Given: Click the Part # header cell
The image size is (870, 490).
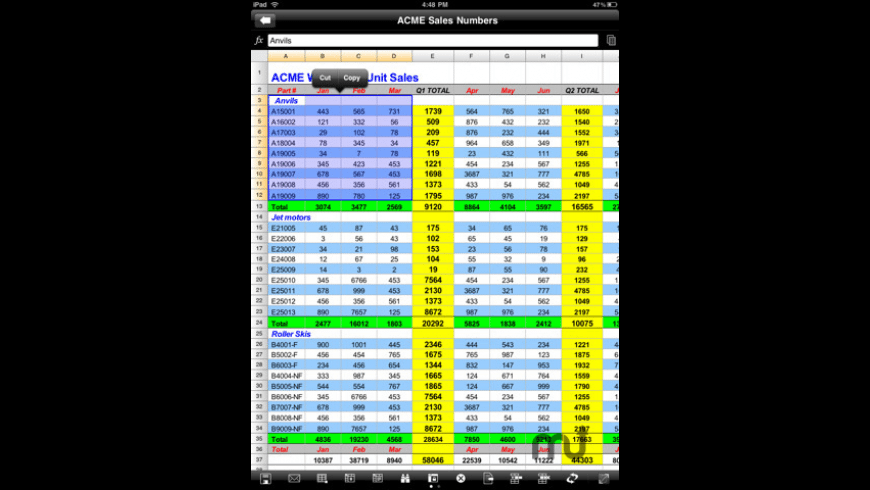Looking at the screenshot, I should pos(286,90).
